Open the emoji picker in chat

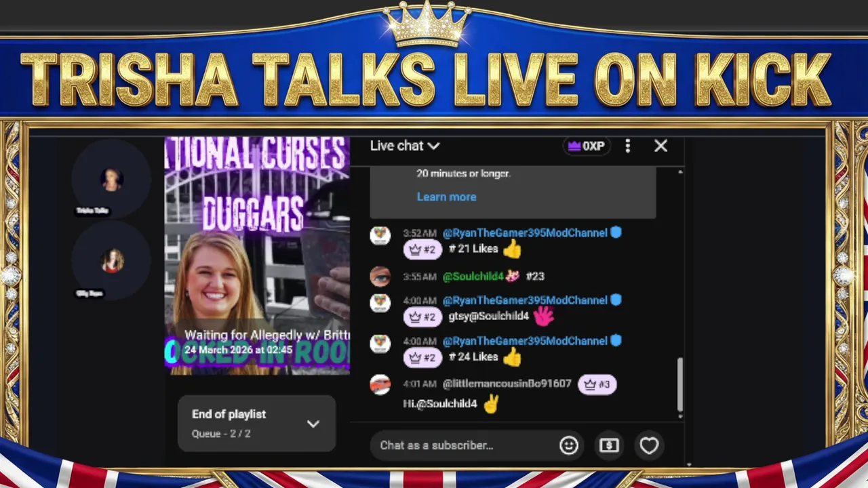pos(569,445)
